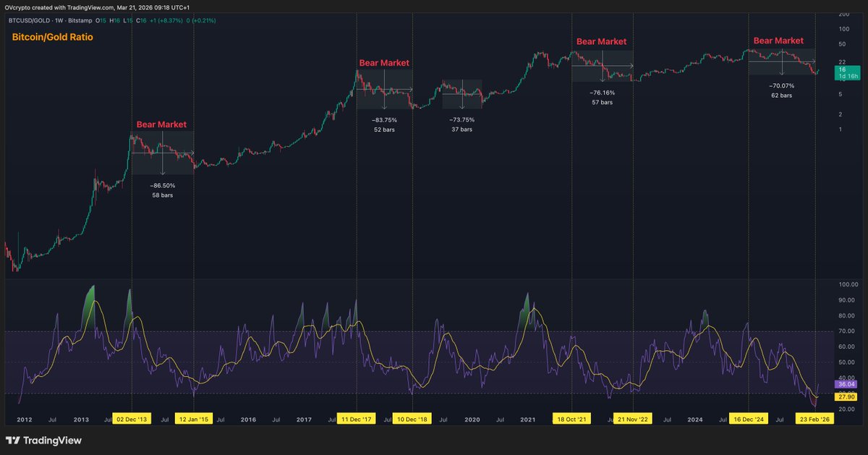Image resolution: width=868 pixels, height=455 pixels.
Task: Select the 02 Dec '13 date marker
Action: [132, 418]
